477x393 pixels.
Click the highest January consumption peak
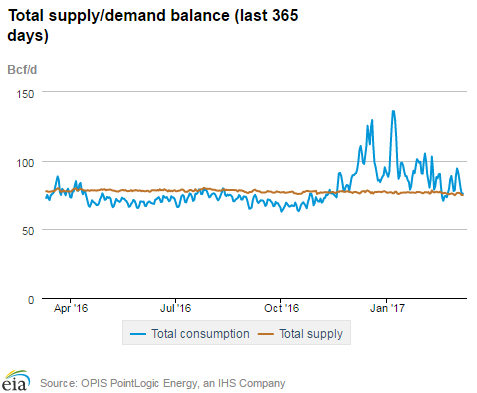393,111
